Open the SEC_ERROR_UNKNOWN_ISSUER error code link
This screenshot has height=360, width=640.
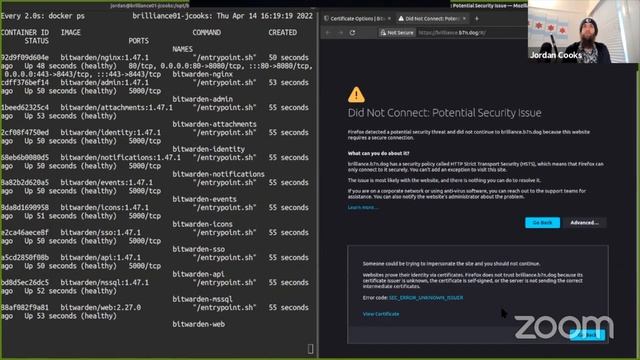coord(426,298)
